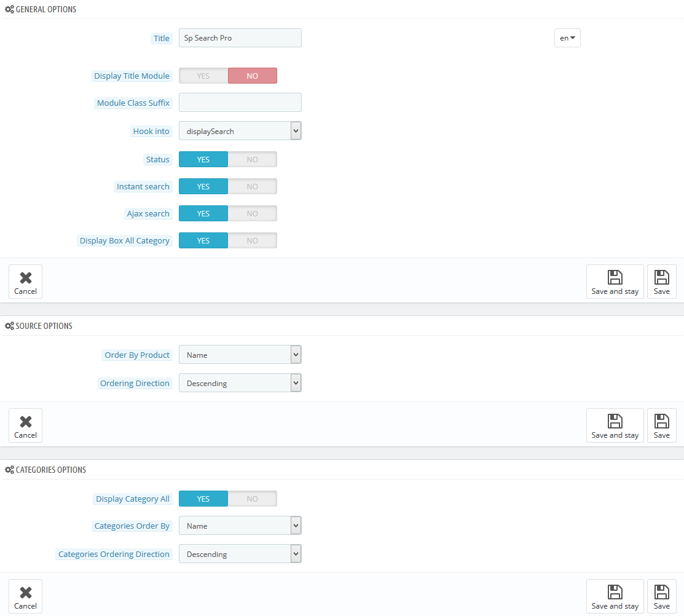Screen dimensions: 684x616
Task: Click the Module Class Suffix label
Action: tap(133, 103)
